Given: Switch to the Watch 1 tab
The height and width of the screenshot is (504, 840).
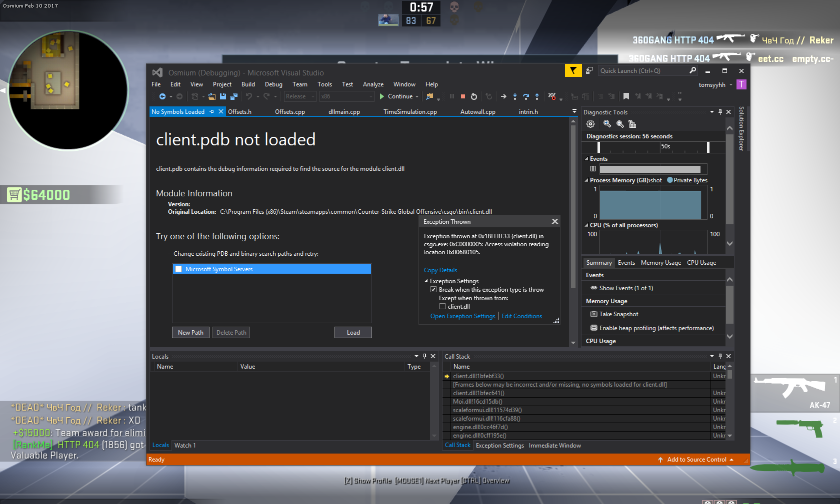Looking at the screenshot, I should 185,446.
